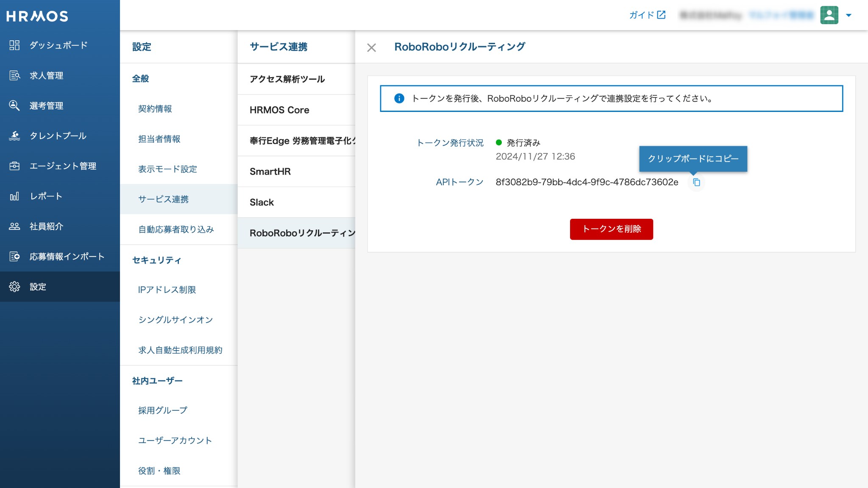868x488 pixels.
Task: Open シングルサインオン settings
Action: tap(178, 320)
